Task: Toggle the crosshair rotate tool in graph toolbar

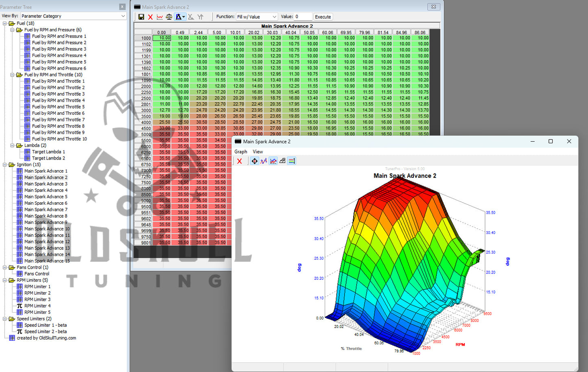Action: click(254, 161)
